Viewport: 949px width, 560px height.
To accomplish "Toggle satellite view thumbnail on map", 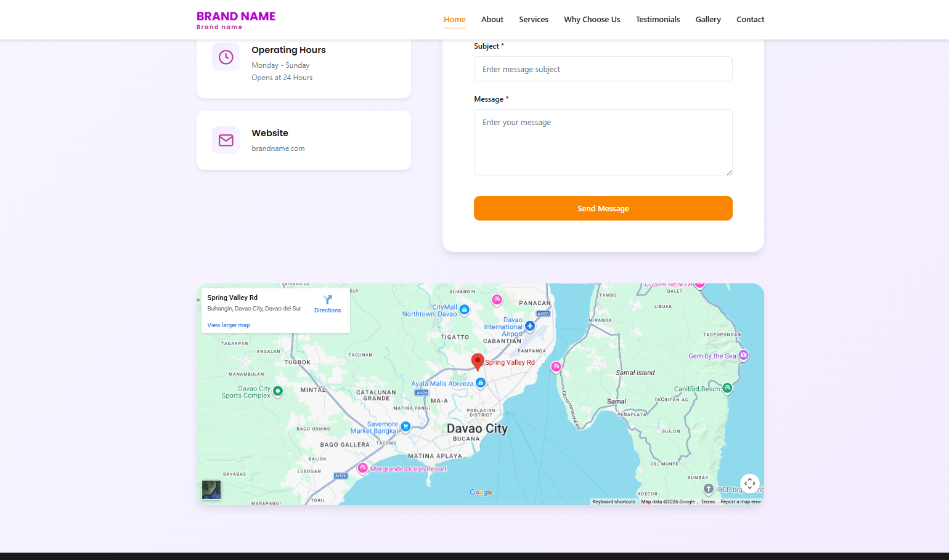I will coord(211,490).
